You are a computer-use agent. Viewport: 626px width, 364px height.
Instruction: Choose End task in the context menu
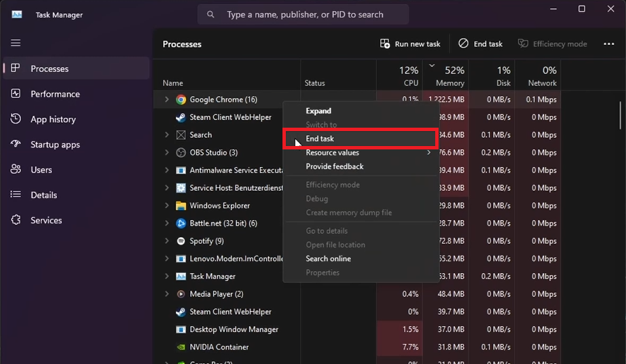361,139
